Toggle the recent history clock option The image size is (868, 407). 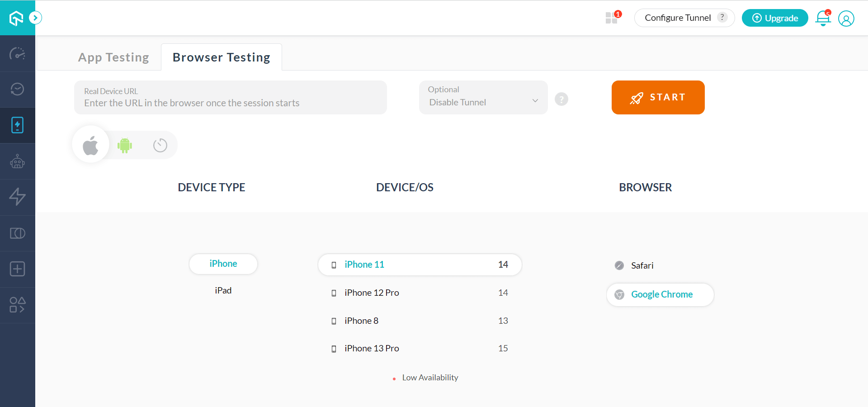click(160, 145)
